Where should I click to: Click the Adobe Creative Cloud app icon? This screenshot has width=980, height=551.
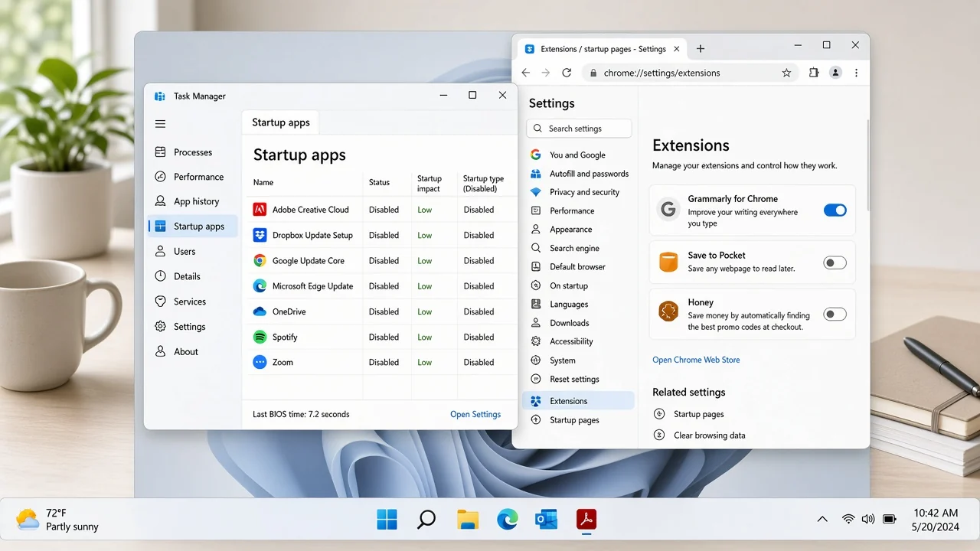pos(260,210)
